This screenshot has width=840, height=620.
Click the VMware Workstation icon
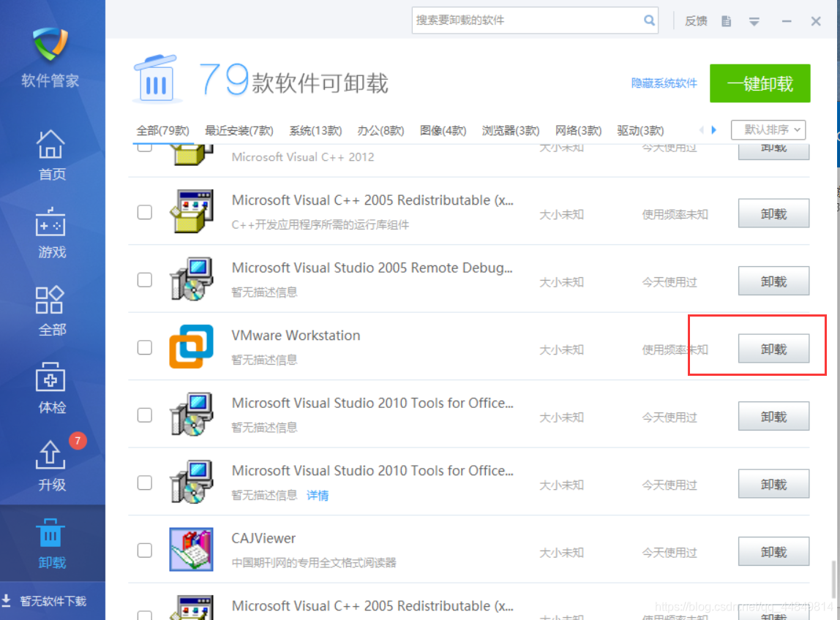coord(191,347)
